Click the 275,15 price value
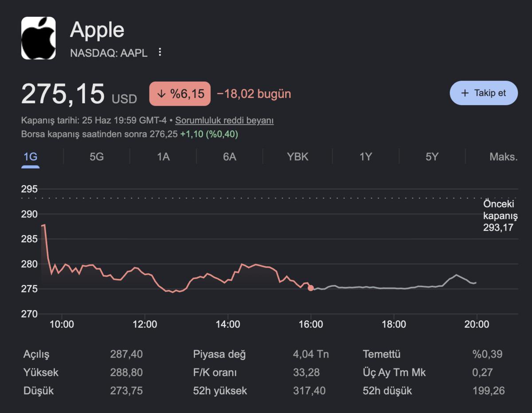Viewport: 532px width, 413px height. click(x=63, y=94)
